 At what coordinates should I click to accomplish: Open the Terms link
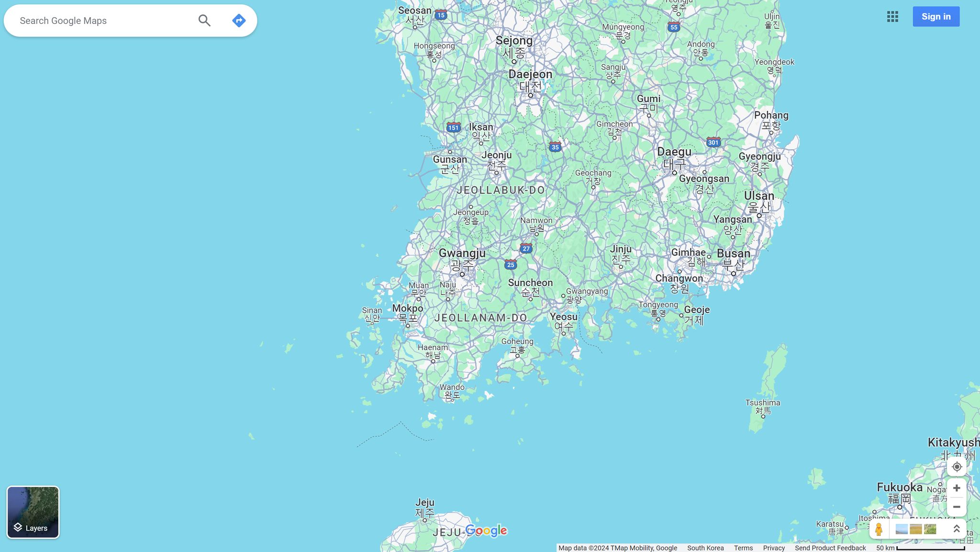(x=743, y=548)
